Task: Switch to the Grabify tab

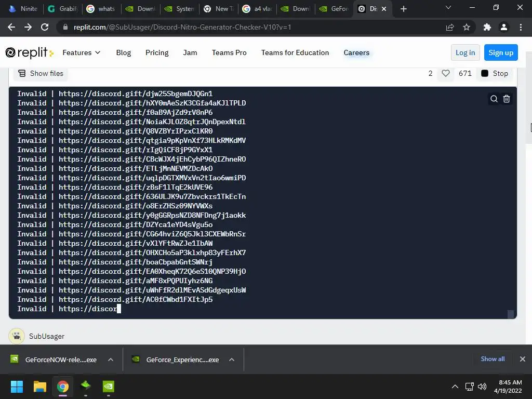Action: pos(63,9)
